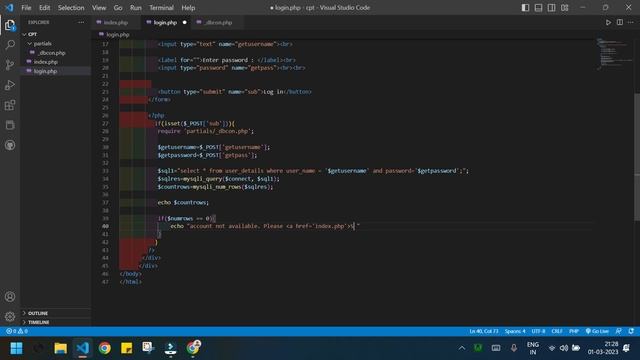Image resolution: width=640 pixels, height=360 pixels.
Task: Collapse the CPT root folder
Action: [32, 34]
